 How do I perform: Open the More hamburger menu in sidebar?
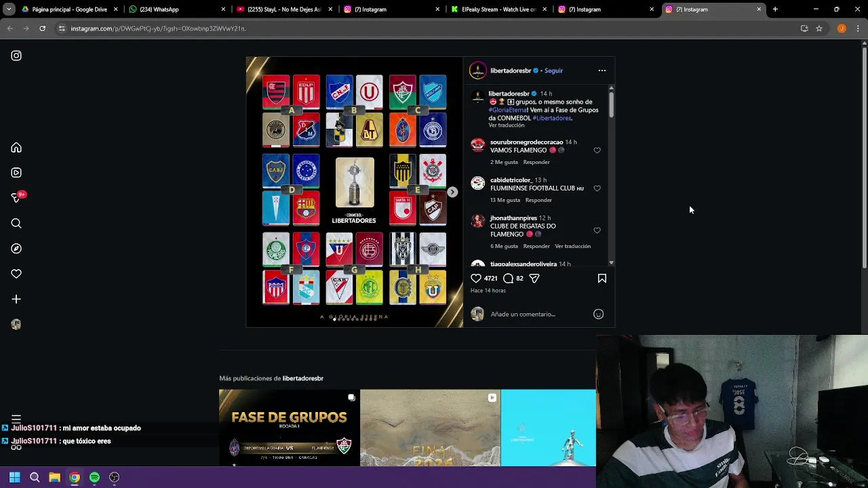(x=16, y=419)
